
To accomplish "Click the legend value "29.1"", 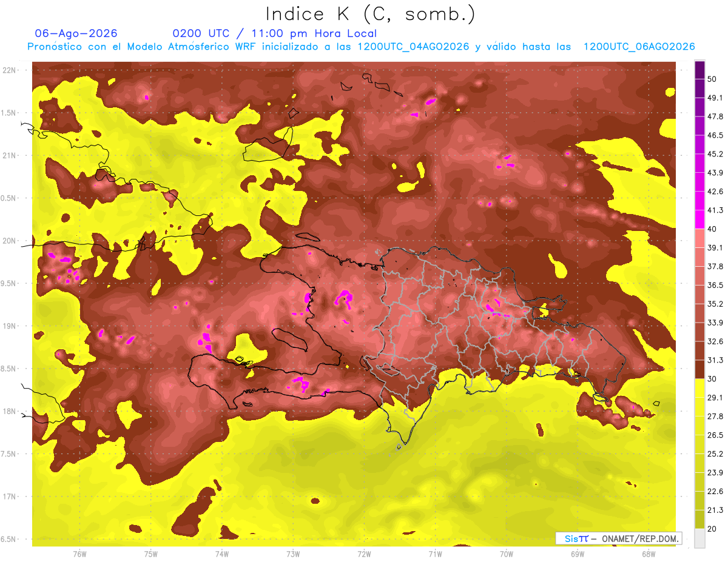I will (x=715, y=398).
